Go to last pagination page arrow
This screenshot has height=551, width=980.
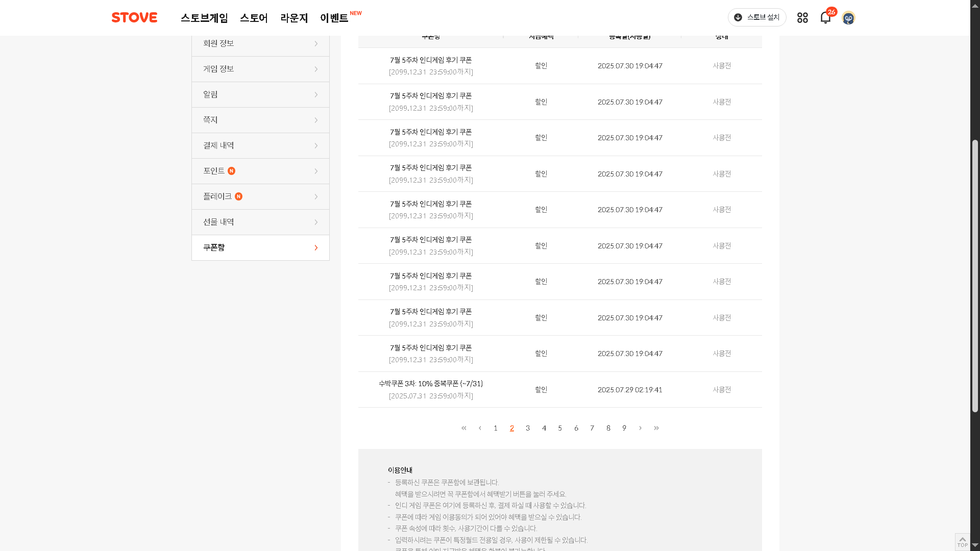point(656,428)
